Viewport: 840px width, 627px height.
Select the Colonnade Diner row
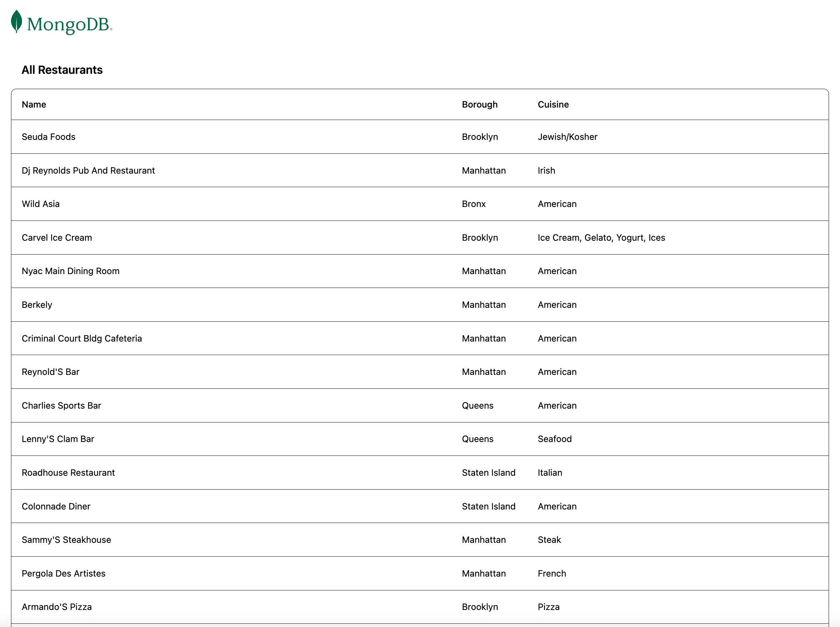[56, 506]
